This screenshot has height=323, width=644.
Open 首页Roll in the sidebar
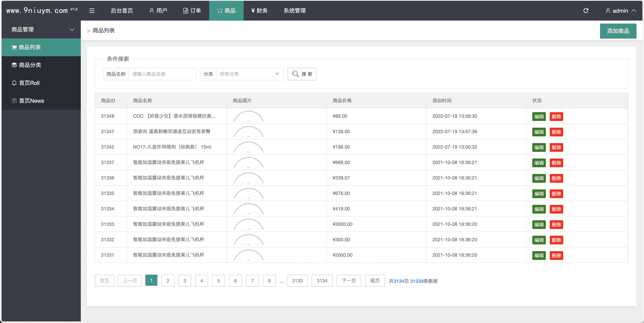41,83
